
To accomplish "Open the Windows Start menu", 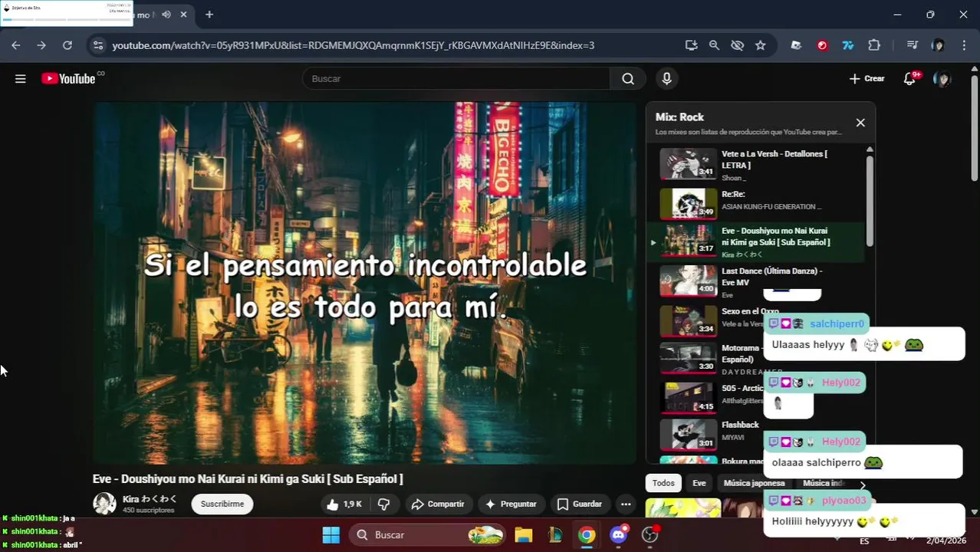I will tap(331, 534).
